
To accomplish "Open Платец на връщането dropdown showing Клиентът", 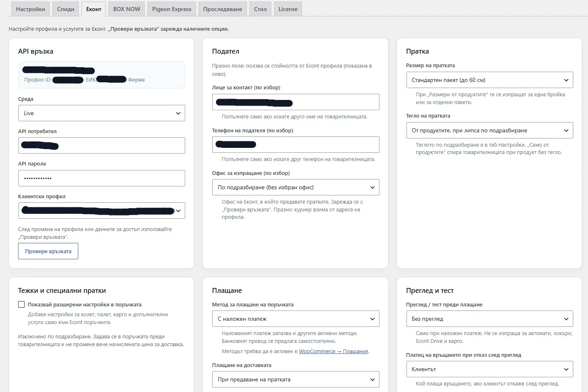I will tap(490, 369).
